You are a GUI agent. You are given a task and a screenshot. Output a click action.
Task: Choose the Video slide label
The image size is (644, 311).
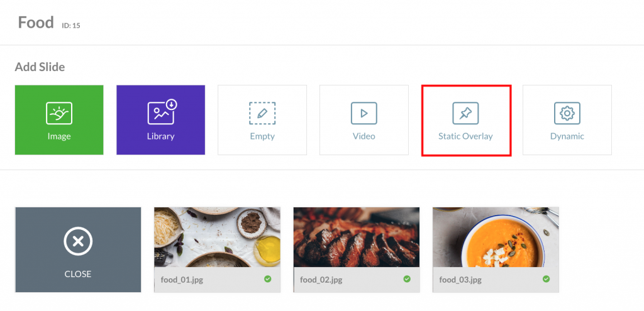(364, 136)
